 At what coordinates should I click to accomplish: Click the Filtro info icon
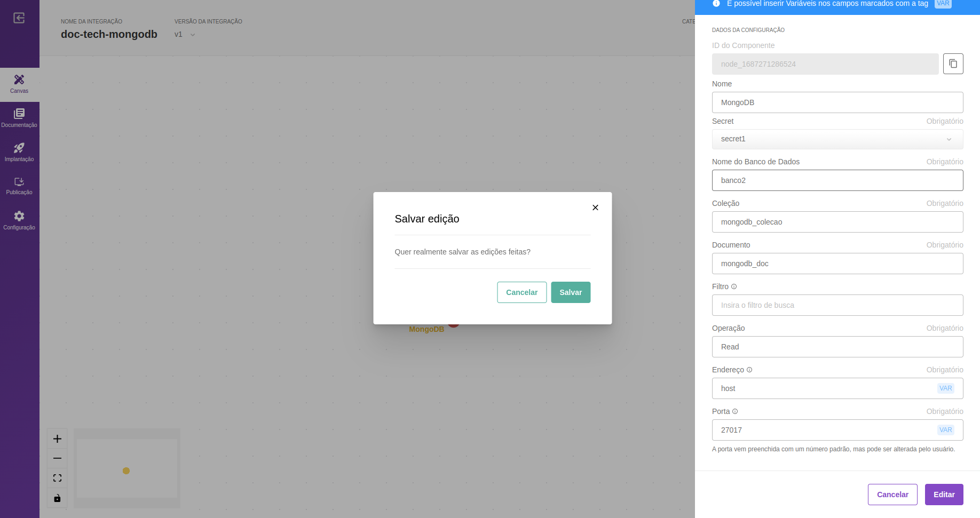[734, 286]
